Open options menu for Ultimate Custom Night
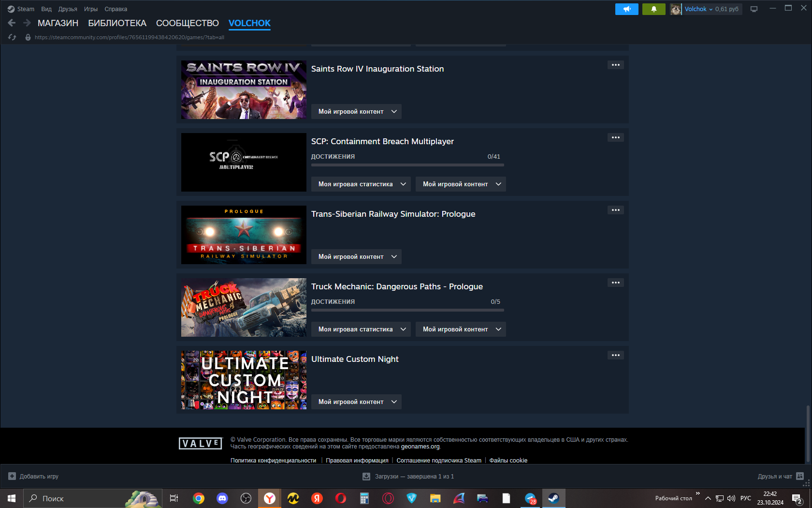Image resolution: width=812 pixels, height=508 pixels. coord(616,355)
